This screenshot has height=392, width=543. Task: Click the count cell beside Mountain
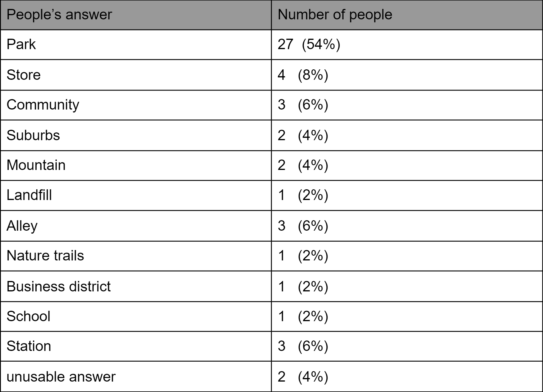303,165
